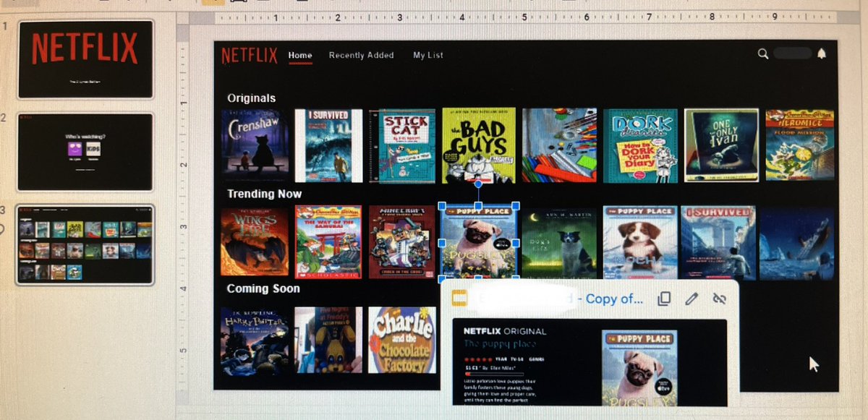This screenshot has height=420, width=868.
Task: Click The Bad Guys book cover
Action: (478, 145)
